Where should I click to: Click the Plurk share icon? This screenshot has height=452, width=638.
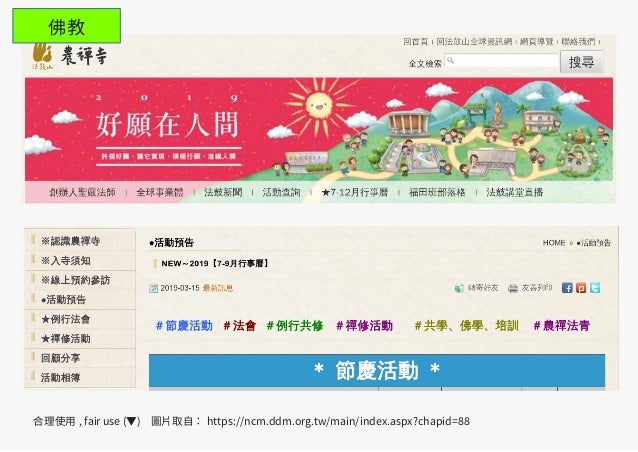(581, 288)
